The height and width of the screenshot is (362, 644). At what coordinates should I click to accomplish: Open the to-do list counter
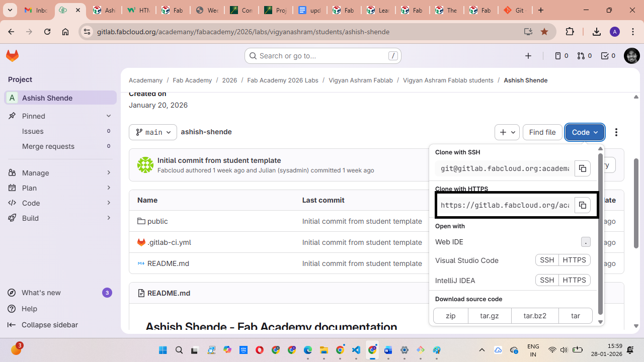click(x=608, y=56)
